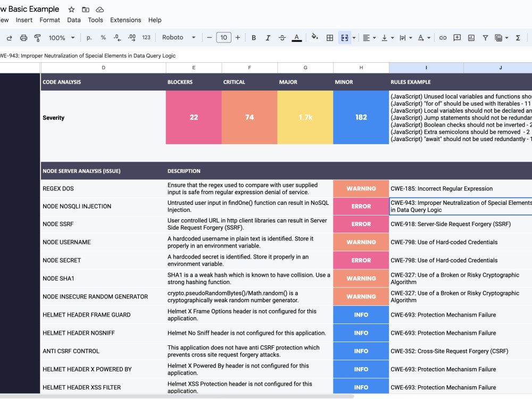Open filter views icon
The width and height of the screenshot is (532, 399).
498,38
